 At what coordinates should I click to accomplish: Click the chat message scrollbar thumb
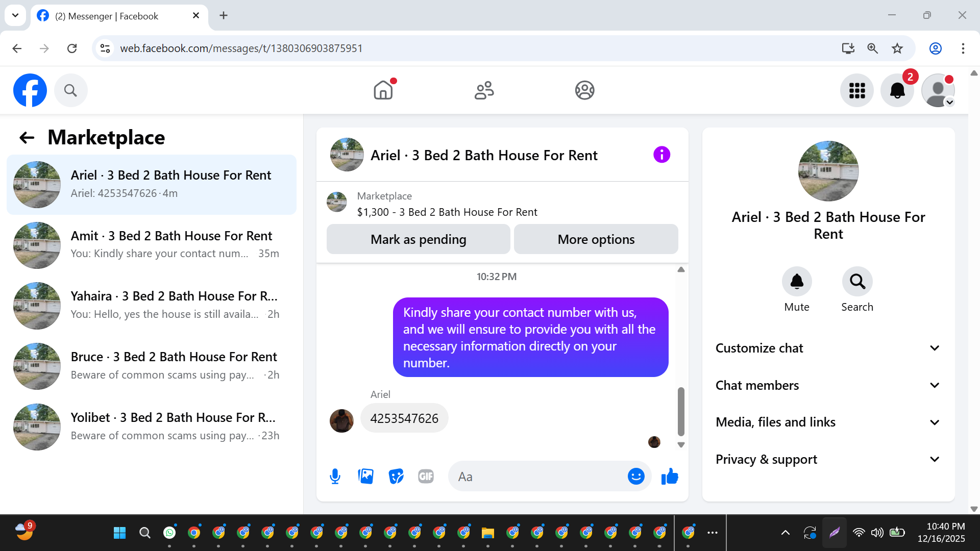681,411
